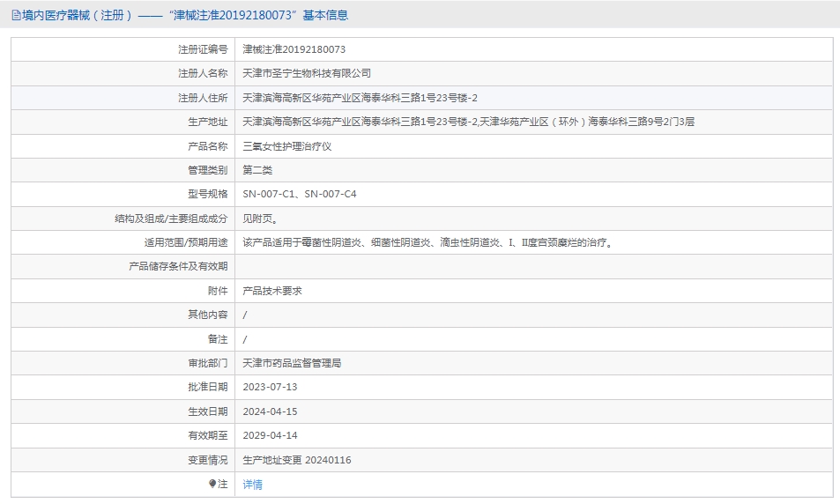Click the 注册人名称 row label
The image size is (840, 504).
tap(203, 73)
